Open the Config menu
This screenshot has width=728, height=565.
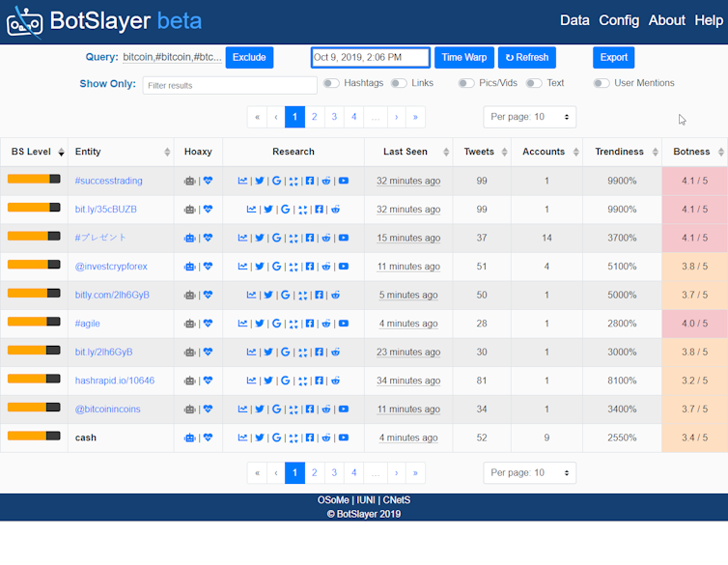click(618, 20)
